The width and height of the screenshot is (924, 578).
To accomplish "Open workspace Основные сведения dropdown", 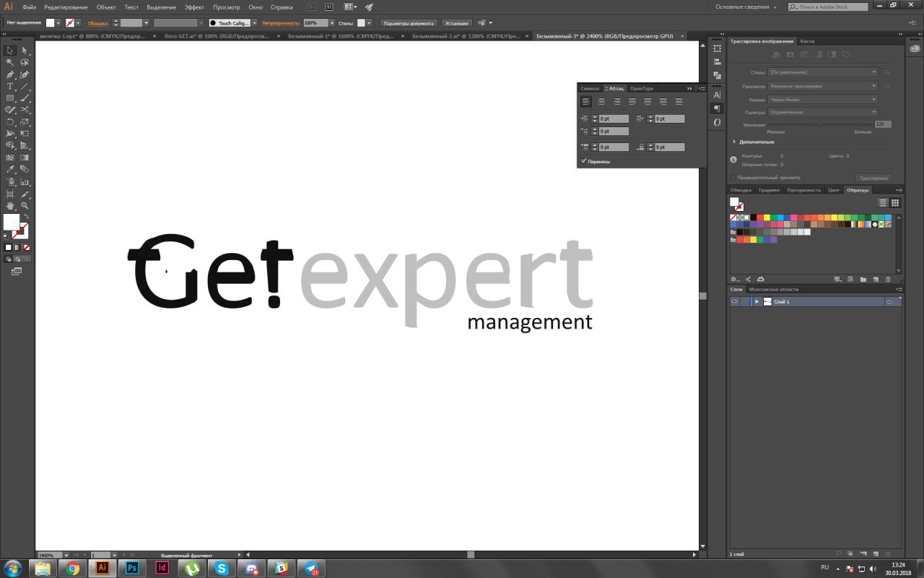I will [746, 7].
